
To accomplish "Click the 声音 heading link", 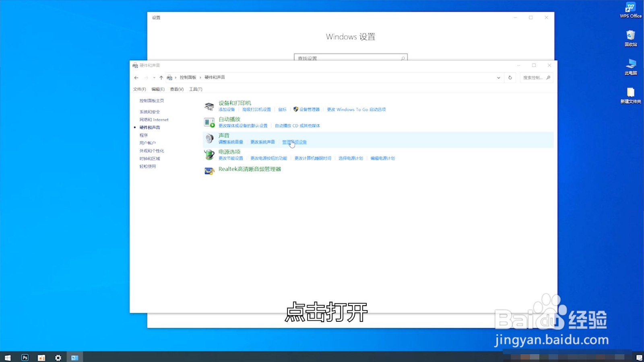I will 224,136.
